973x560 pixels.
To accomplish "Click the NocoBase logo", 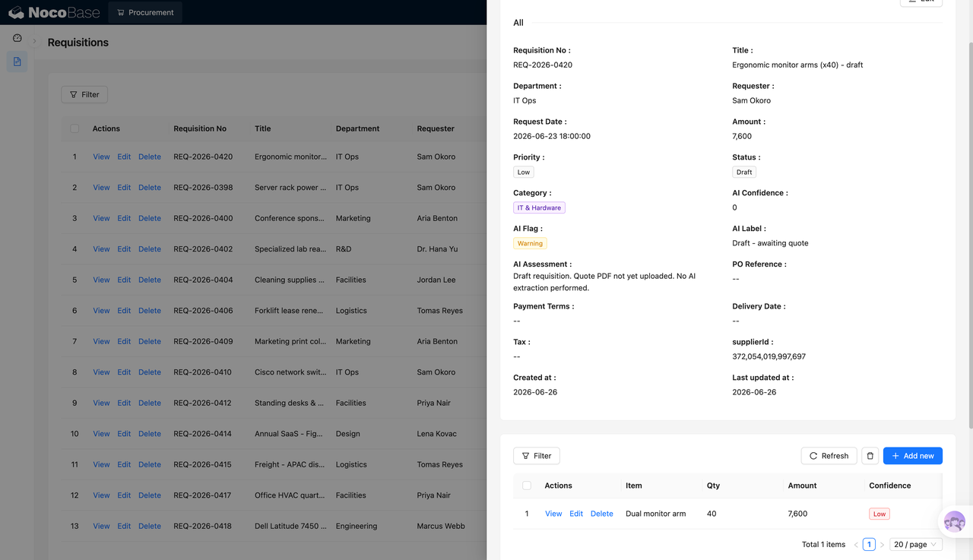I will [x=52, y=12].
